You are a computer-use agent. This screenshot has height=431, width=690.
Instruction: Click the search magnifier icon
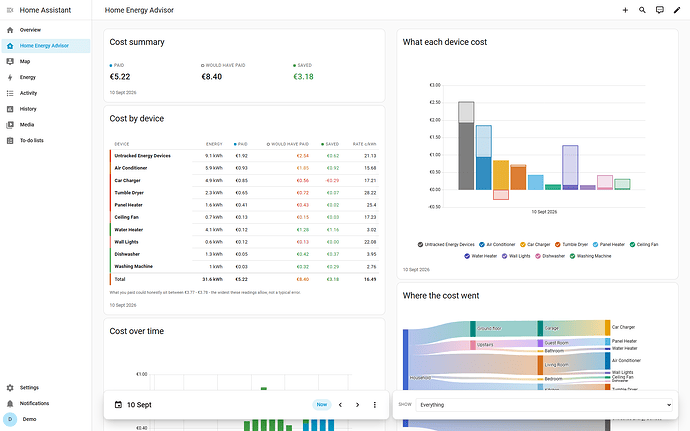pyautogui.click(x=642, y=10)
